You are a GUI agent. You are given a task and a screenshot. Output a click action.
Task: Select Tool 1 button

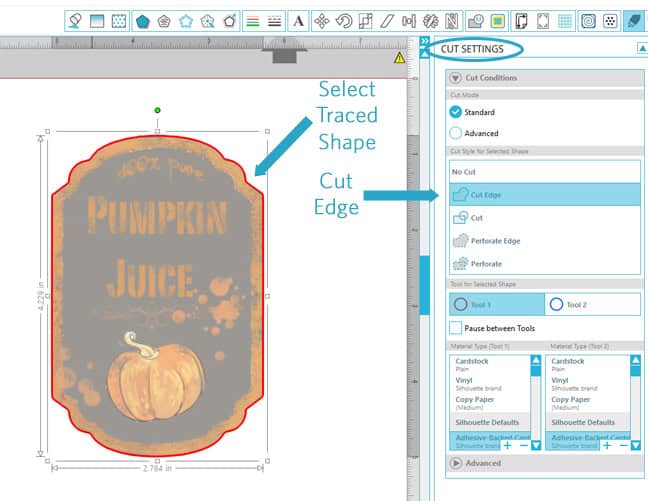tap(497, 304)
